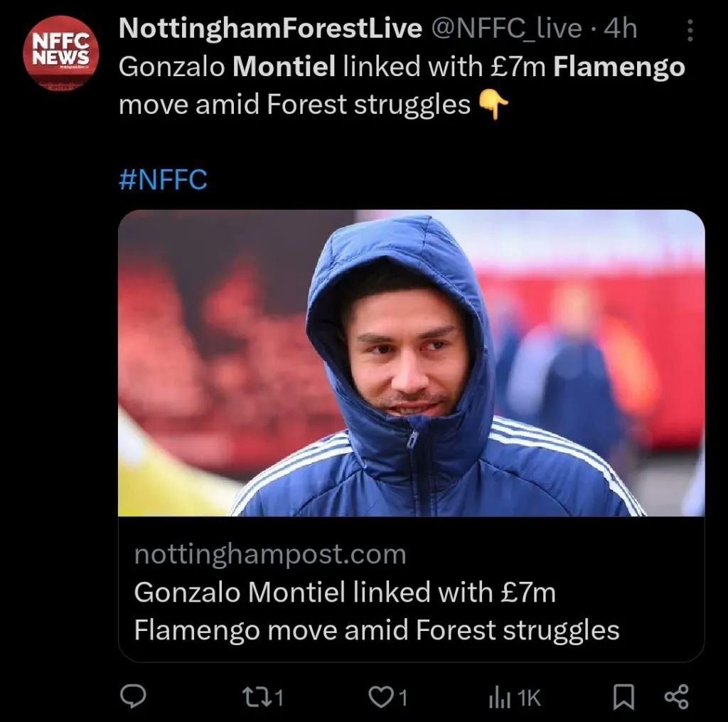Open the reply speech bubble icon

133,697
